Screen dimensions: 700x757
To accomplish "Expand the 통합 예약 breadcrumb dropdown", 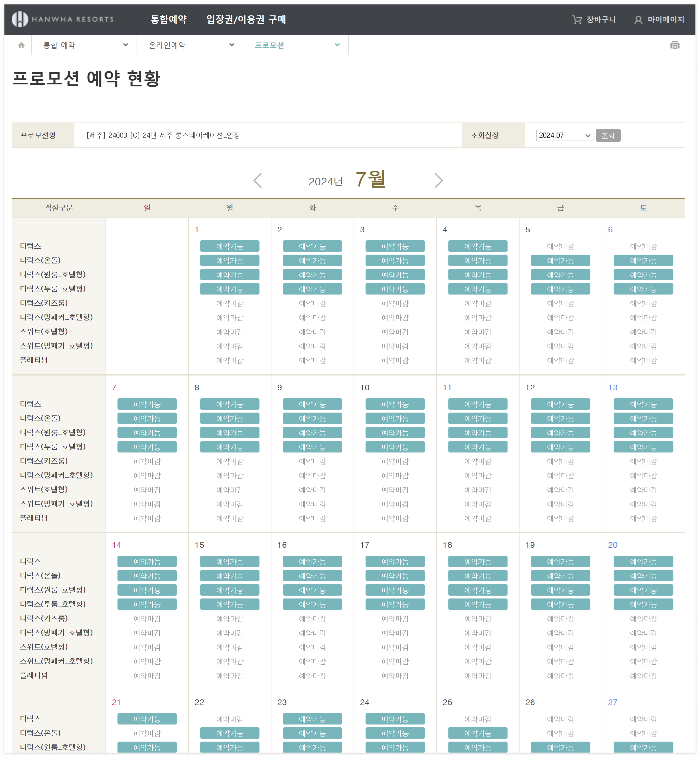I will tap(84, 45).
